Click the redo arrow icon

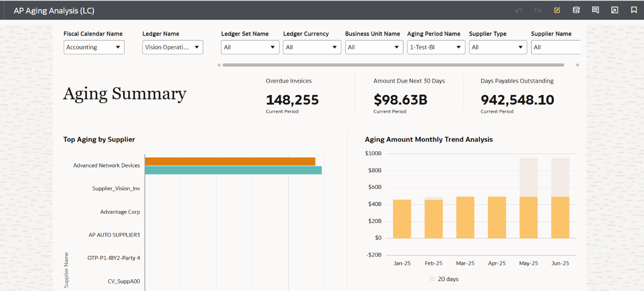538,10
